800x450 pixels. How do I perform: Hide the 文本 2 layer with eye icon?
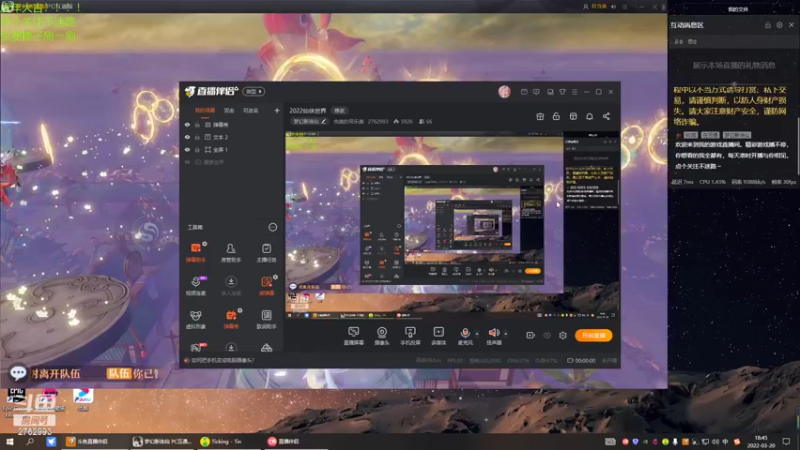[x=187, y=137]
